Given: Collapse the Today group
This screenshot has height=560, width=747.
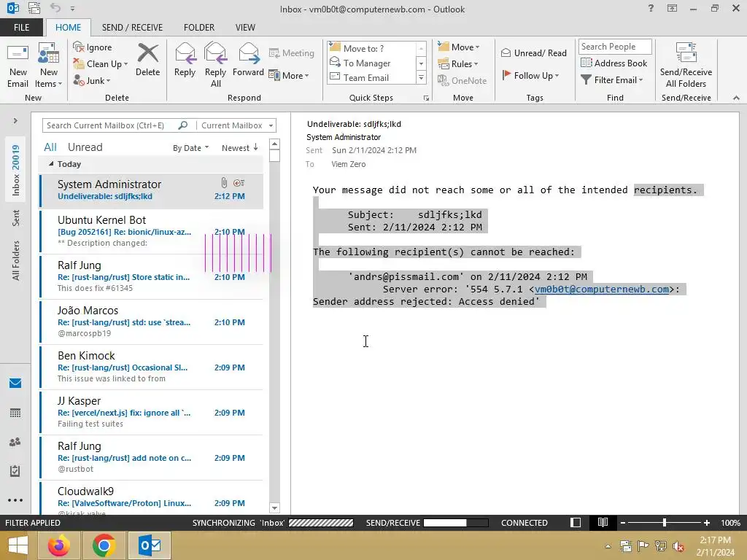Looking at the screenshot, I should click(x=51, y=164).
